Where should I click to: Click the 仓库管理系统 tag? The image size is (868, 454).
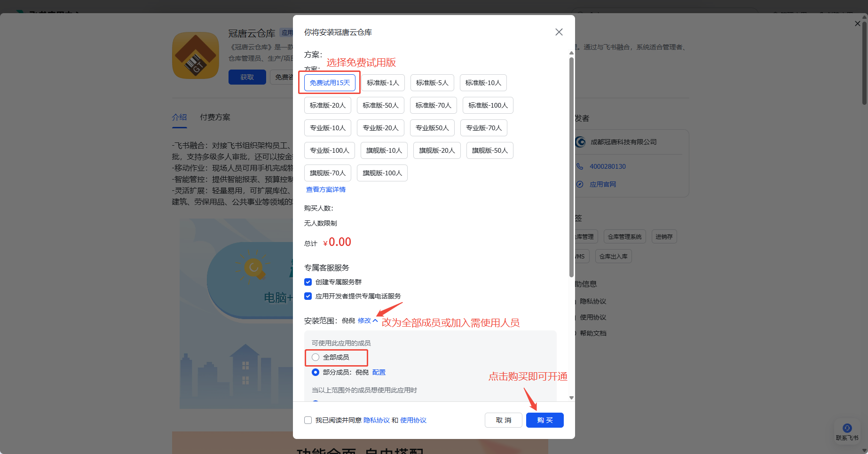pyautogui.click(x=624, y=236)
